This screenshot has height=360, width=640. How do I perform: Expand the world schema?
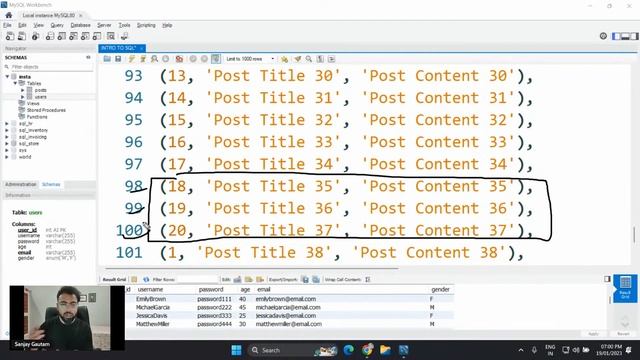[7, 157]
